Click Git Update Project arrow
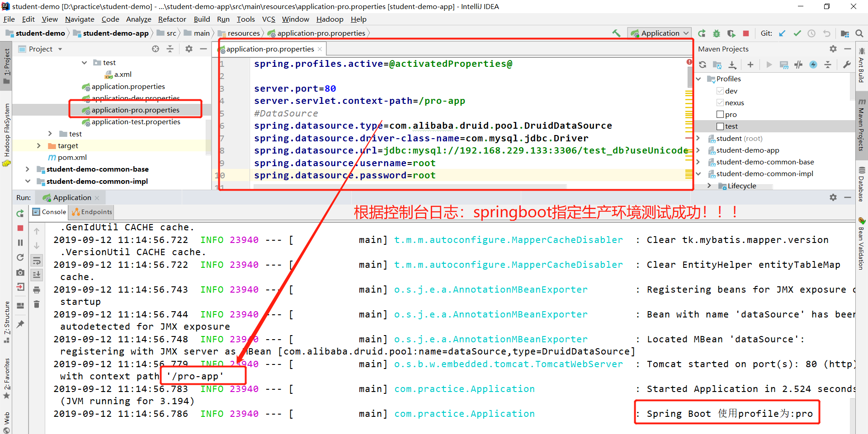This screenshot has height=434, width=868. tap(782, 33)
